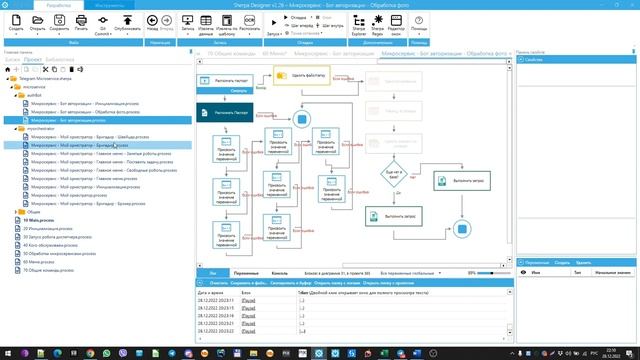Viewport: 640px width, 360px height.
Task: Open Viber from the taskbar
Action: [x=123, y=353]
